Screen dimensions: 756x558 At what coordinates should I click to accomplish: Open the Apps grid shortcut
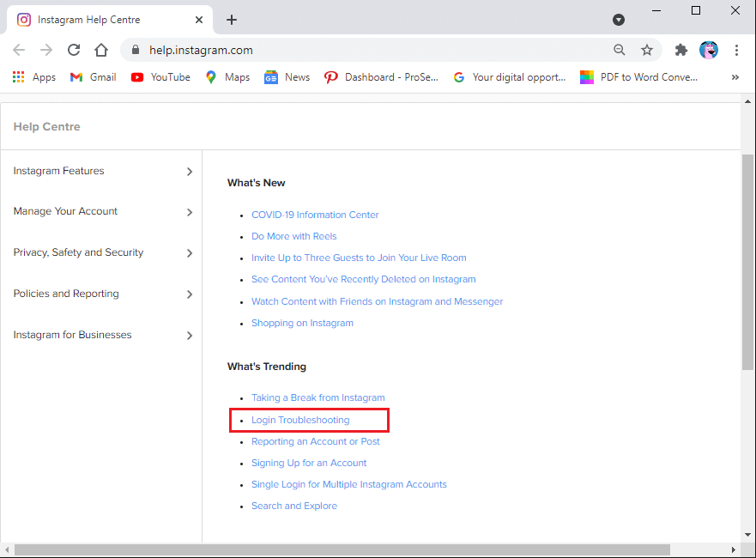(34, 77)
